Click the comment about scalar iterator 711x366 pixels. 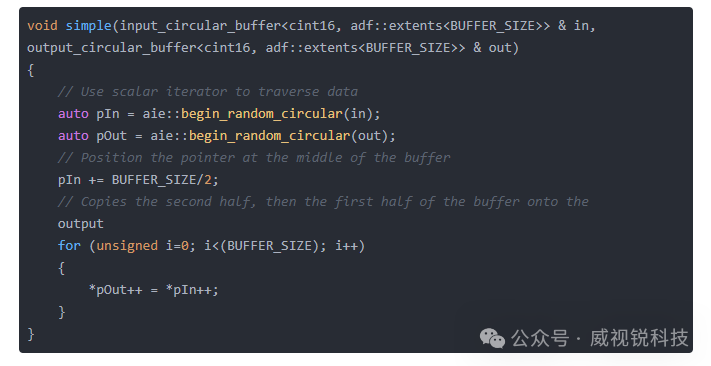pyautogui.click(x=208, y=92)
